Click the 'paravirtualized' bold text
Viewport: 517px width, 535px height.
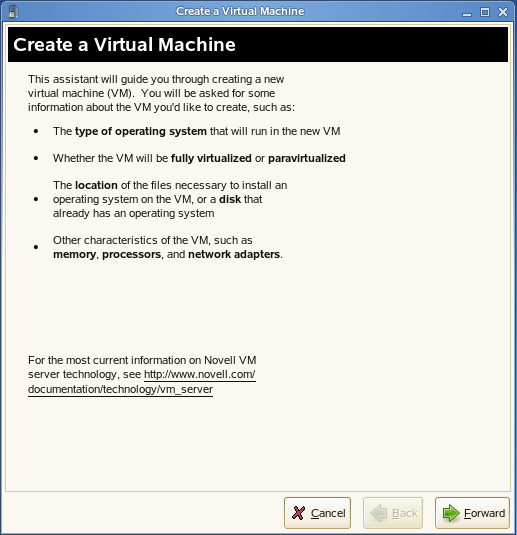tap(307, 158)
